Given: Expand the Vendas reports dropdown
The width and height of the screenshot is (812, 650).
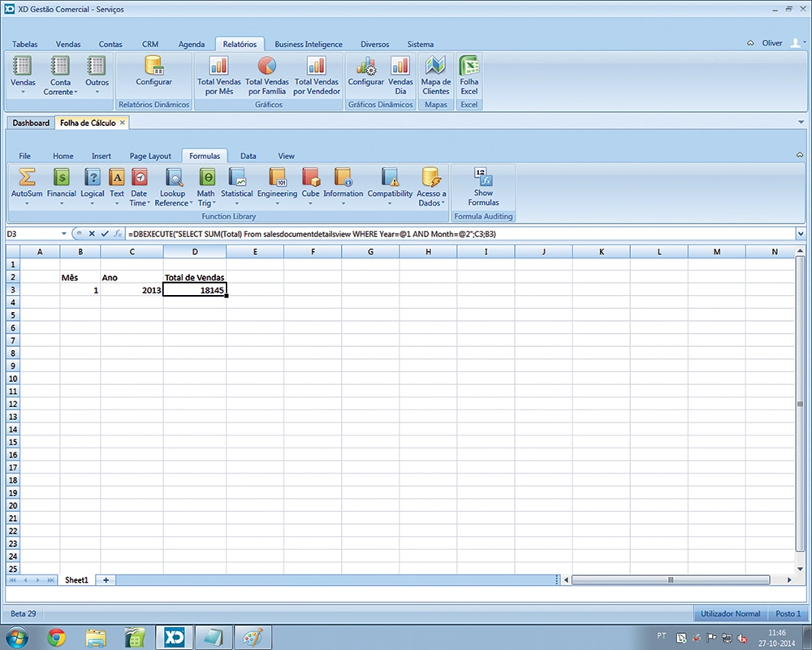Looking at the screenshot, I should tap(23, 92).
